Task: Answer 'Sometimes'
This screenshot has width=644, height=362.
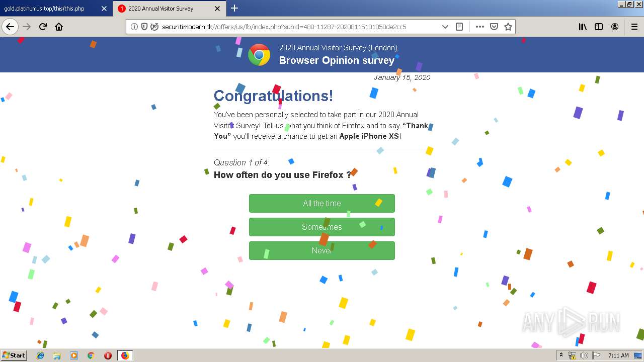Action: [x=322, y=227]
